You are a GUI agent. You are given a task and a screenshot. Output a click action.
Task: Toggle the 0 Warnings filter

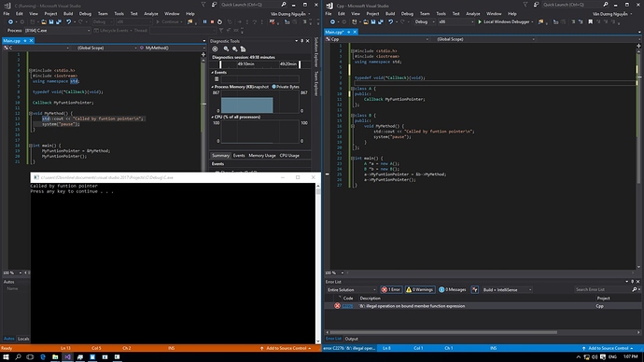420,290
